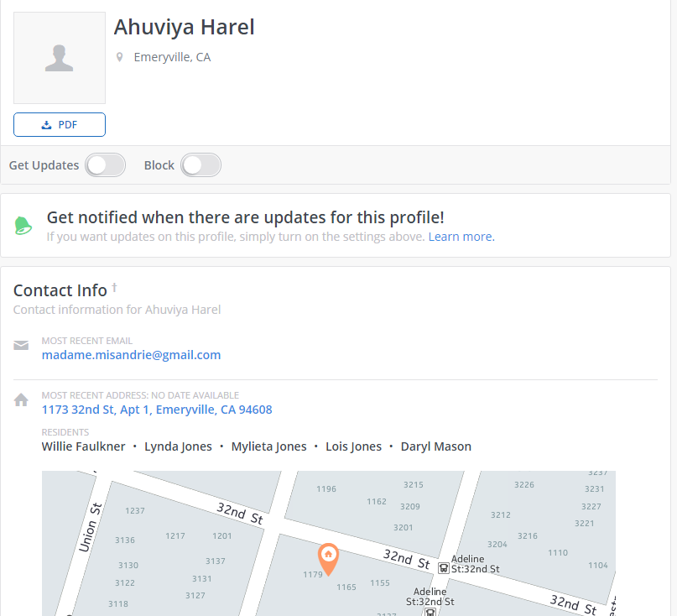The image size is (677, 616).
Task: Open the madame.misandrie@gmail.com email link
Action: tap(131, 355)
